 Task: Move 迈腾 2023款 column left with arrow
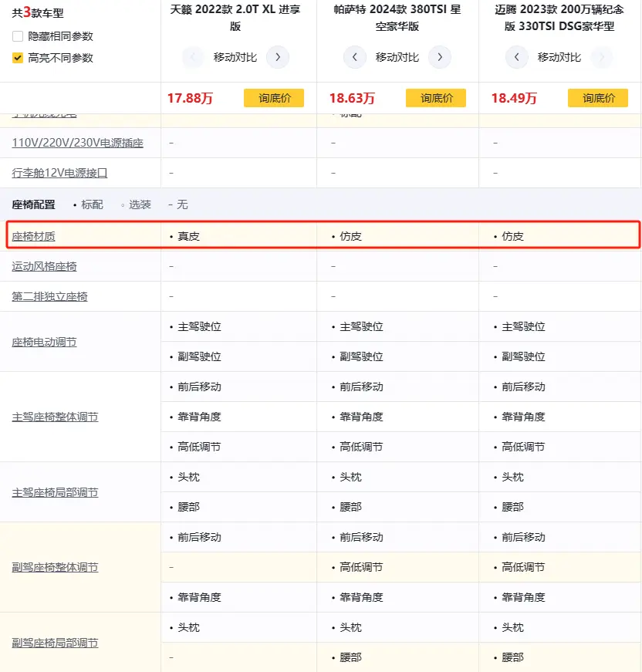[x=516, y=57]
